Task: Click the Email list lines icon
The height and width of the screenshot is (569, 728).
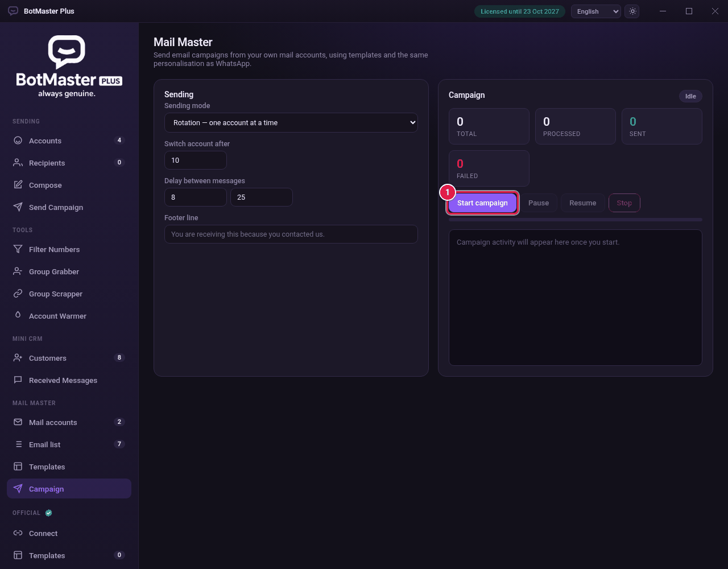Action: (x=18, y=444)
